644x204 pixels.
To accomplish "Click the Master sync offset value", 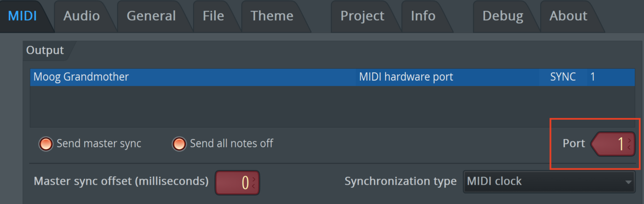I will (235, 182).
